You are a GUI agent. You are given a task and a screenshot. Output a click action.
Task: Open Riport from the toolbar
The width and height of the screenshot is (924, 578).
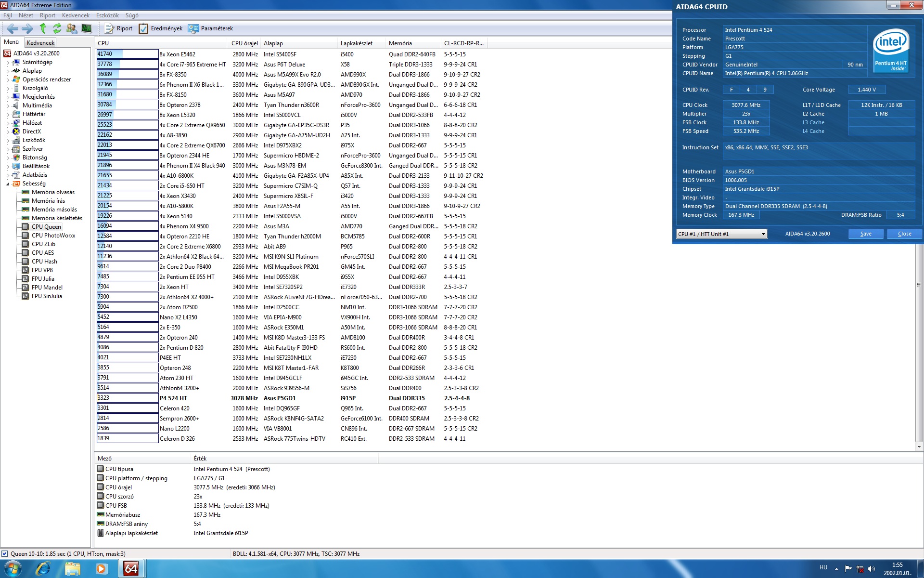pyautogui.click(x=118, y=28)
